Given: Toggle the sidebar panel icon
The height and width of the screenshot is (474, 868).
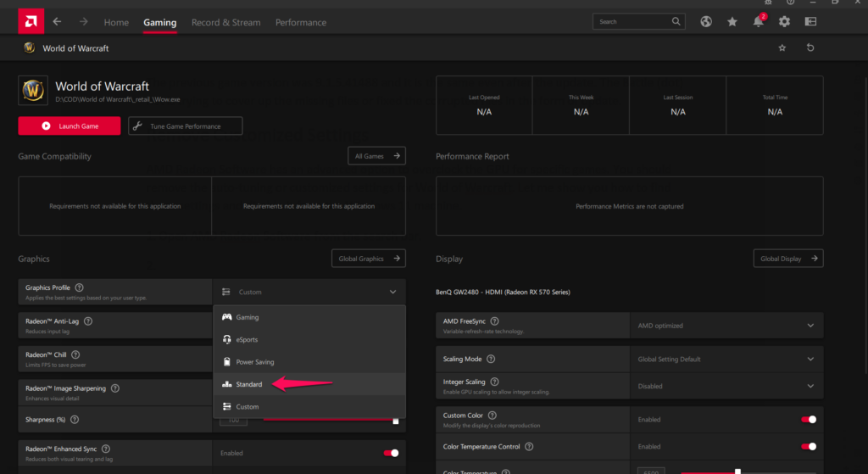Looking at the screenshot, I should [x=810, y=21].
